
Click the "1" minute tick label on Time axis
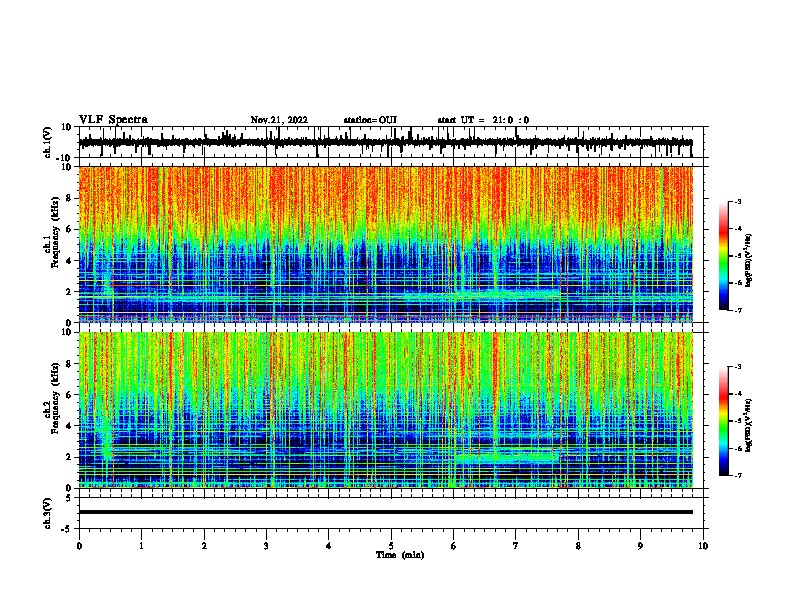pyautogui.click(x=142, y=546)
